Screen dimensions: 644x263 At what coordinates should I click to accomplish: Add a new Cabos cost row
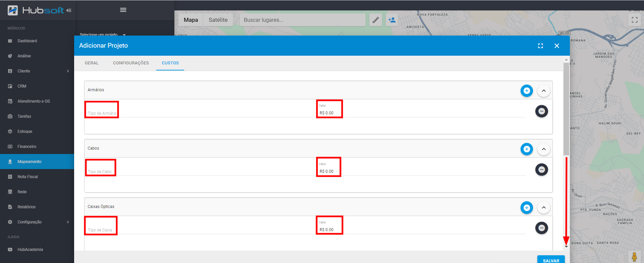coord(527,149)
